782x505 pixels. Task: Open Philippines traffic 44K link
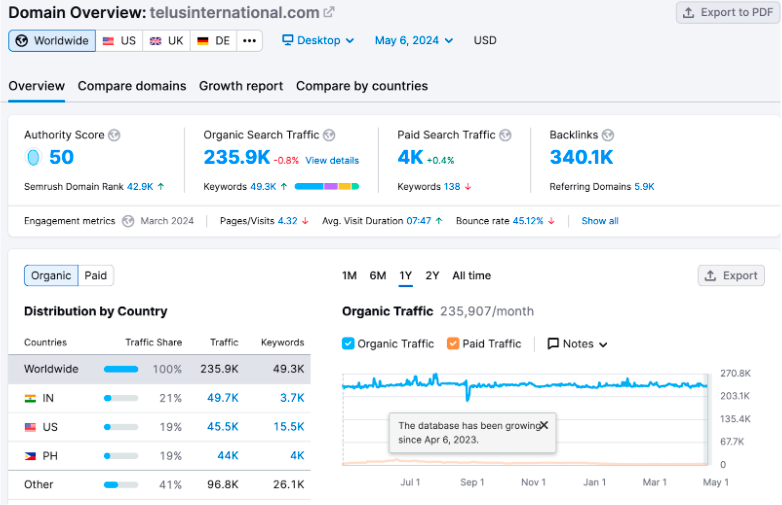click(x=228, y=456)
